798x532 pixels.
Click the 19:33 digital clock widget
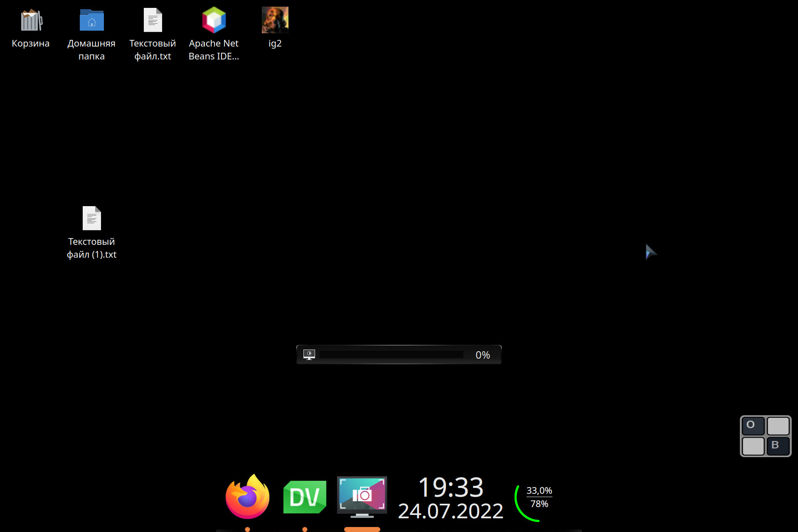pos(451,487)
